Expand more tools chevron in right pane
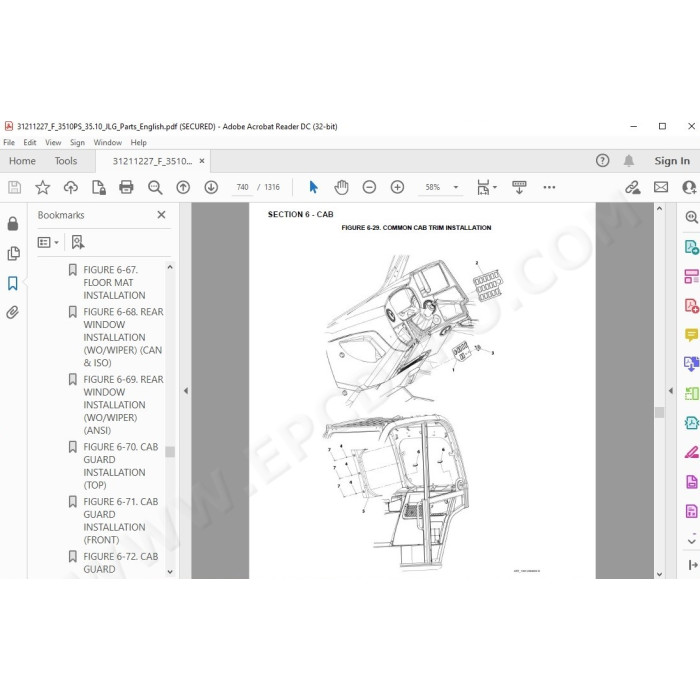700x700 pixels. [692, 541]
